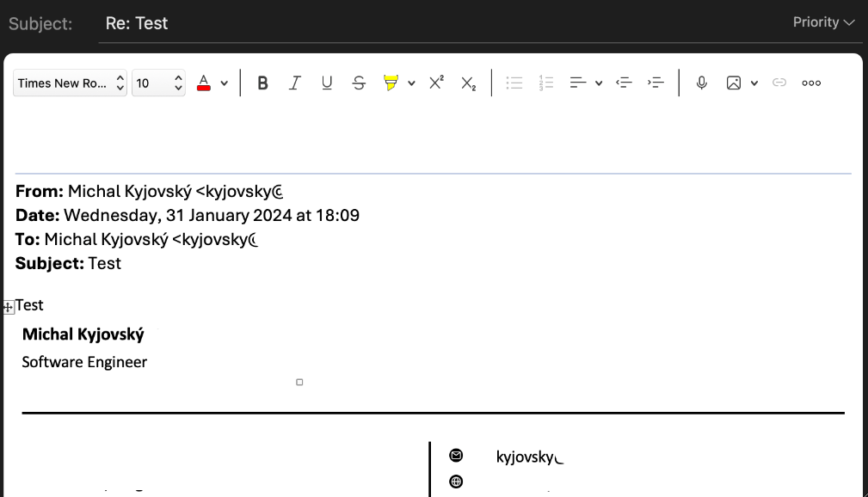Toggle italic formatting
The width and height of the screenshot is (868, 497).
pos(294,83)
